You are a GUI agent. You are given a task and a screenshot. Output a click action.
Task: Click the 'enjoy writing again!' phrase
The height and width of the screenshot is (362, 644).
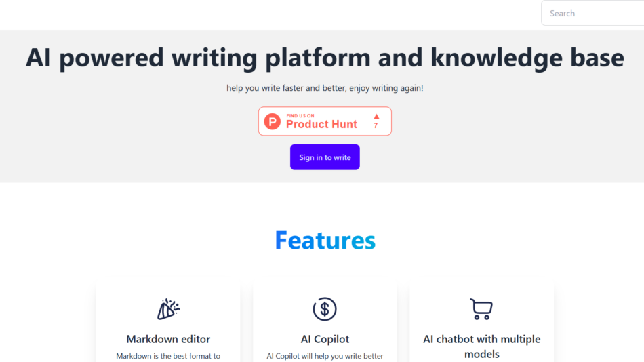pos(386,88)
